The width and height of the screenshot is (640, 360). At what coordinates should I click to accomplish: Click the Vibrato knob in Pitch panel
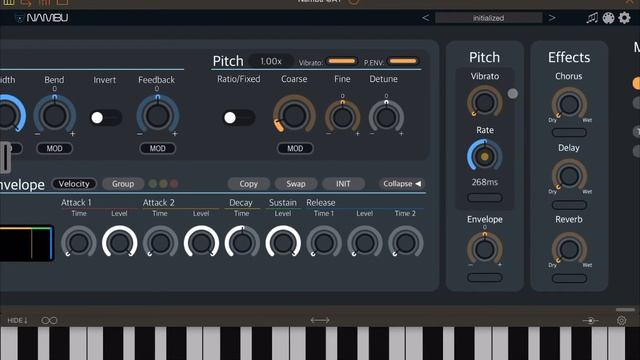[x=484, y=103]
